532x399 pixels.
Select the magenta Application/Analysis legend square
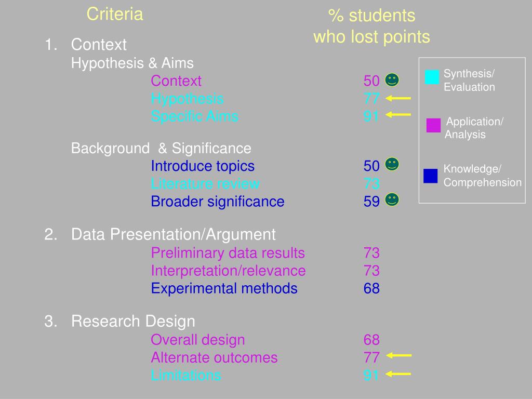click(433, 125)
